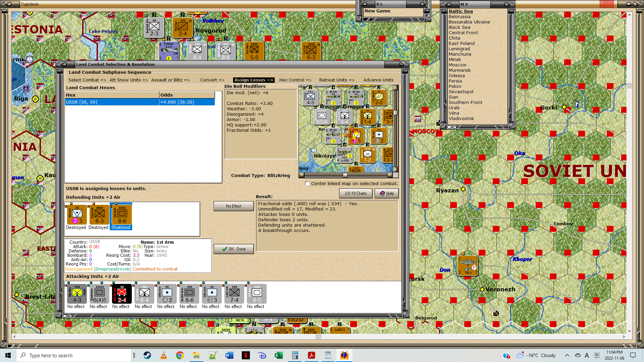Click the OK - Done button
Image resolution: width=644 pixels, height=362 pixels.
point(233,249)
